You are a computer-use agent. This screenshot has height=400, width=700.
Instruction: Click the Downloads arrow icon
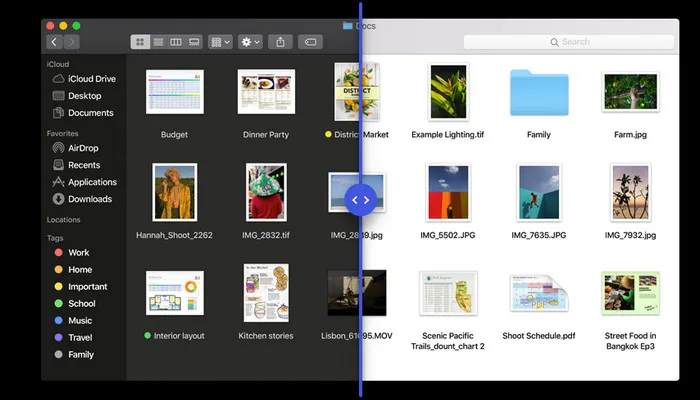[x=58, y=199]
